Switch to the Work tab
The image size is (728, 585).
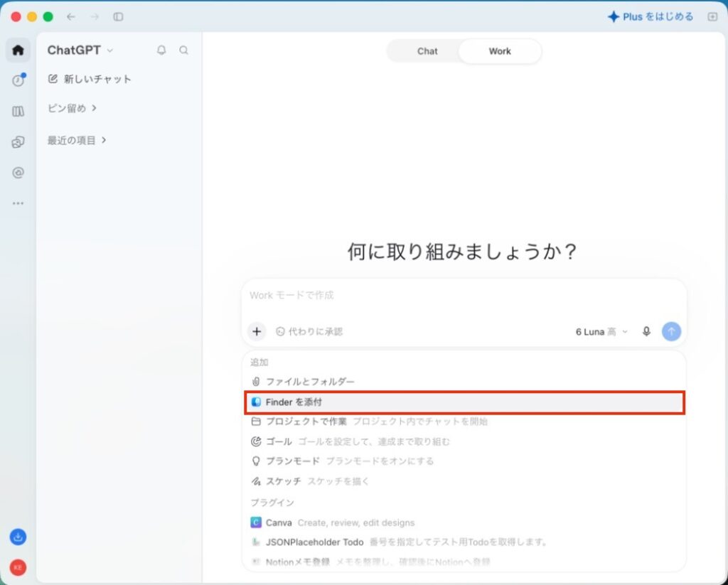500,52
